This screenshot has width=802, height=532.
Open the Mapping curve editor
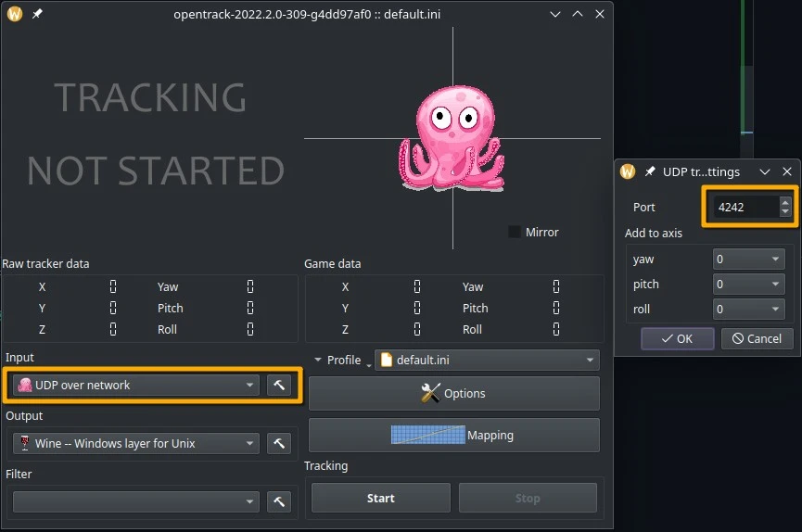click(x=454, y=435)
